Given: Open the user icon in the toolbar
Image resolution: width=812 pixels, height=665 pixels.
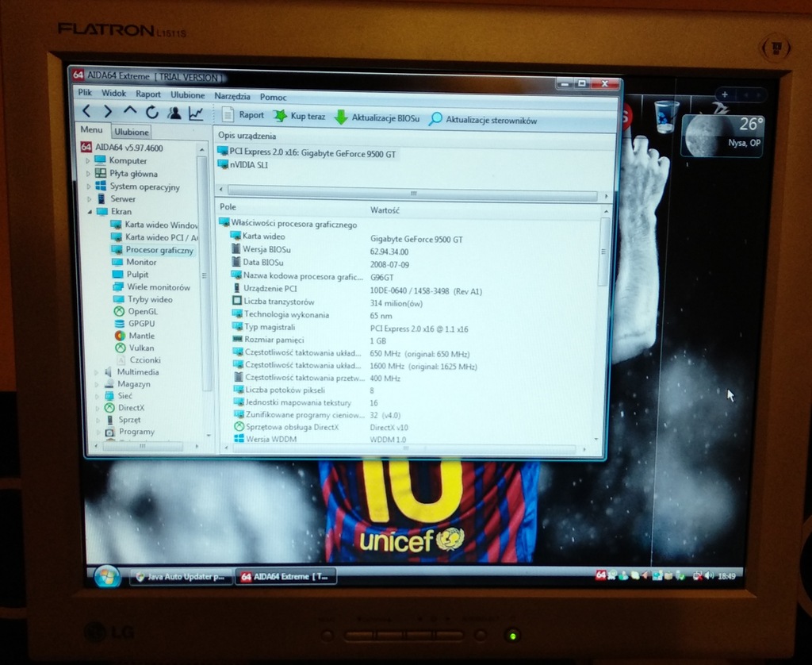Looking at the screenshot, I should (x=174, y=113).
